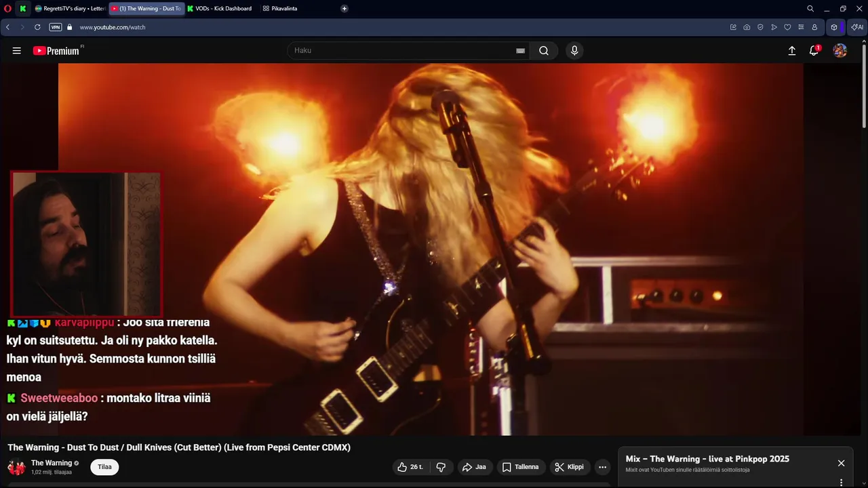This screenshot has height=488, width=868.
Task: Open the ad blocker shield icon
Action: [760, 27]
